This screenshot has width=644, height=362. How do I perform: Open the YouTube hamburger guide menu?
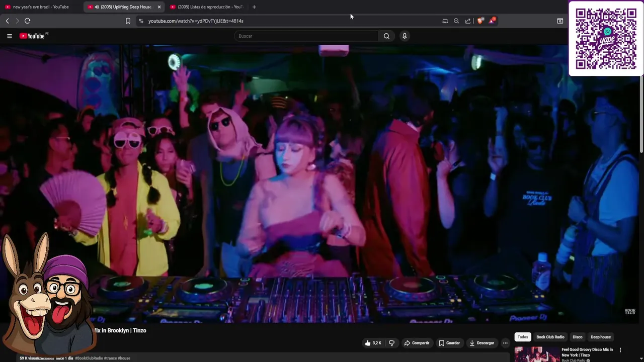9,36
